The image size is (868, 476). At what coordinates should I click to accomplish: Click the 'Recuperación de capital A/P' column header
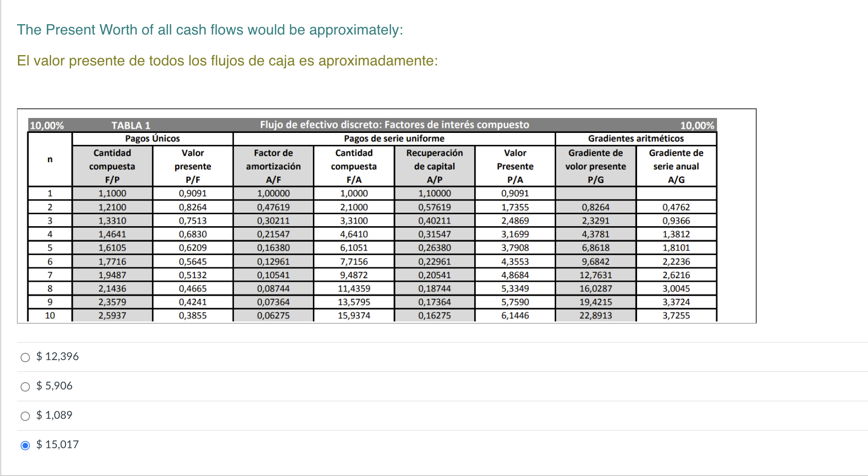coord(435,166)
